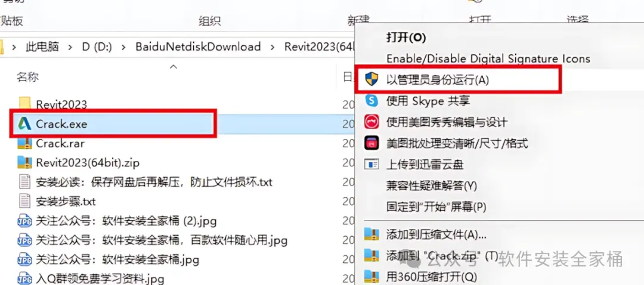Click the Revit2023(64 breadcrumb segment

tap(319, 47)
